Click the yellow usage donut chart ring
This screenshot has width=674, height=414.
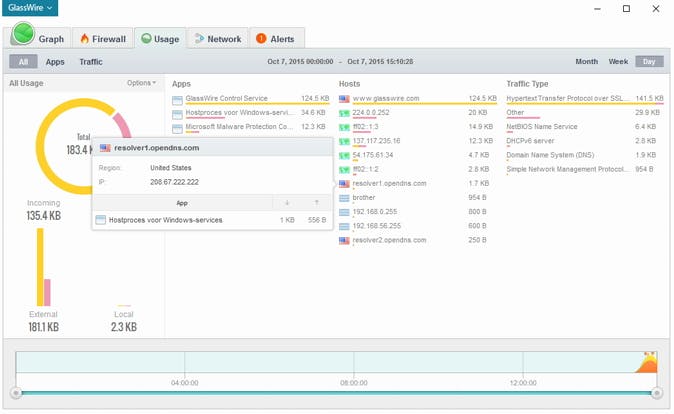coord(39,145)
